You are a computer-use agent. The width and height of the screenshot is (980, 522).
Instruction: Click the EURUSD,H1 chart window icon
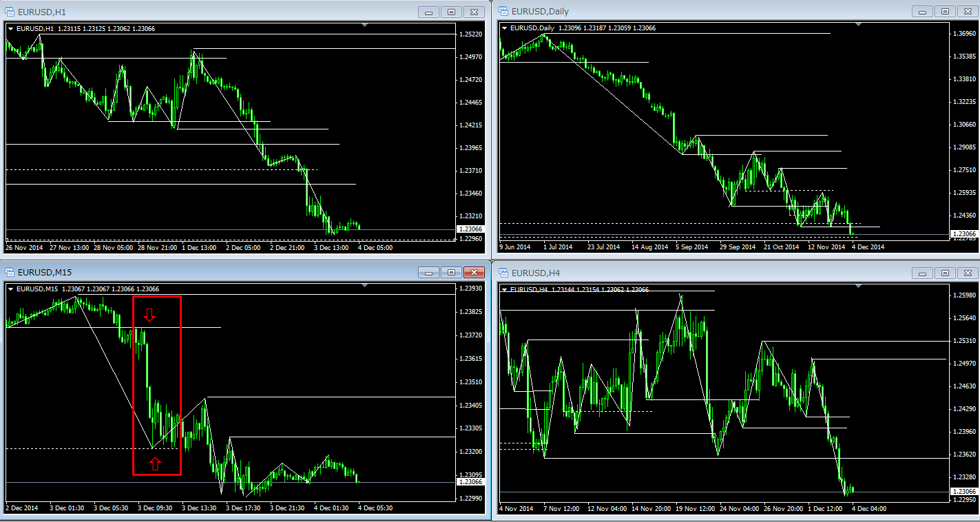pyautogui.click(x=10, y=12)
